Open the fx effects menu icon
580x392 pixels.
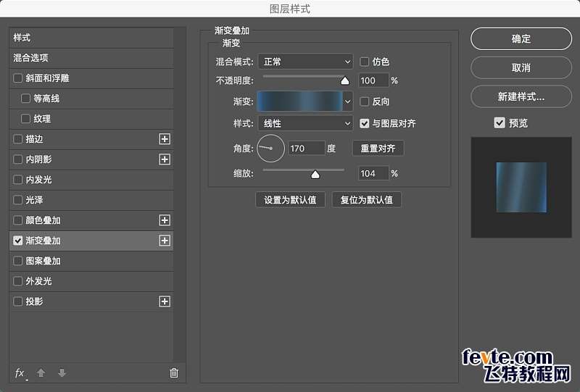(x=20, y=373)
